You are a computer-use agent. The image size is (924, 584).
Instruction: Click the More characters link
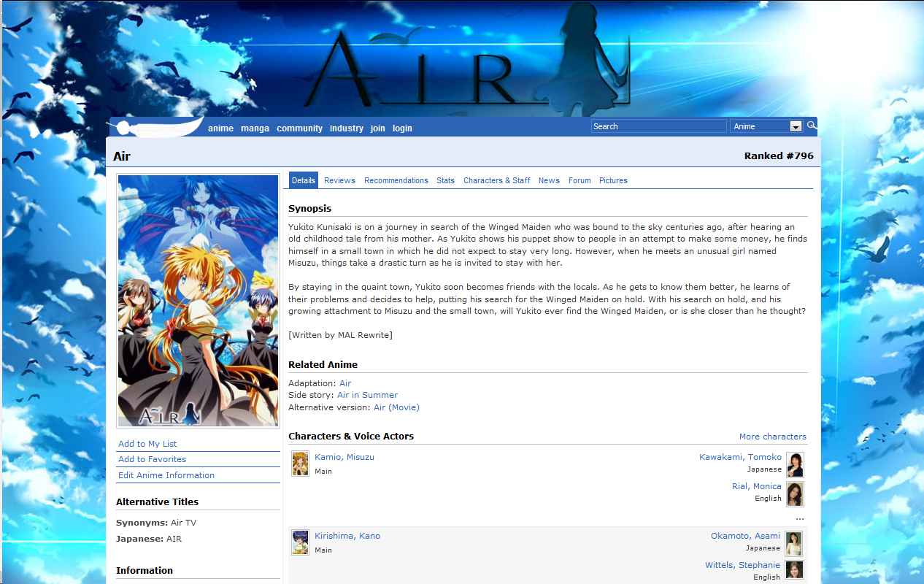coord(772,437)
